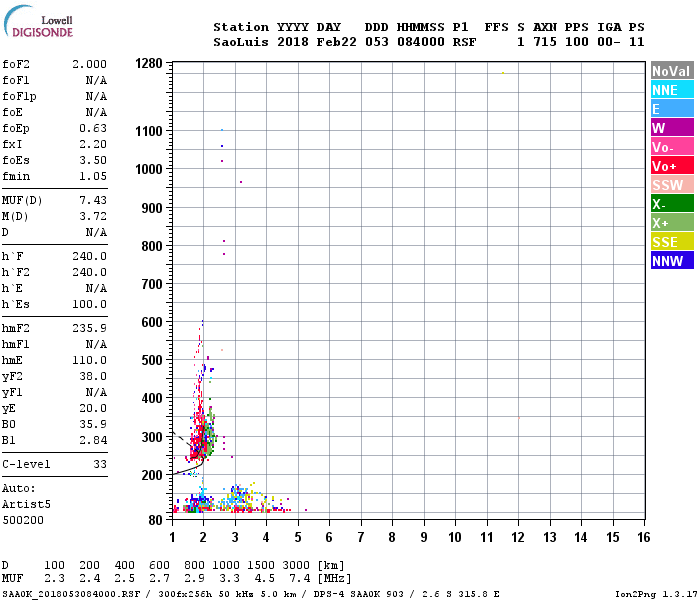
Task: Click the fxI value 2.20
Action: coord(93,145)
